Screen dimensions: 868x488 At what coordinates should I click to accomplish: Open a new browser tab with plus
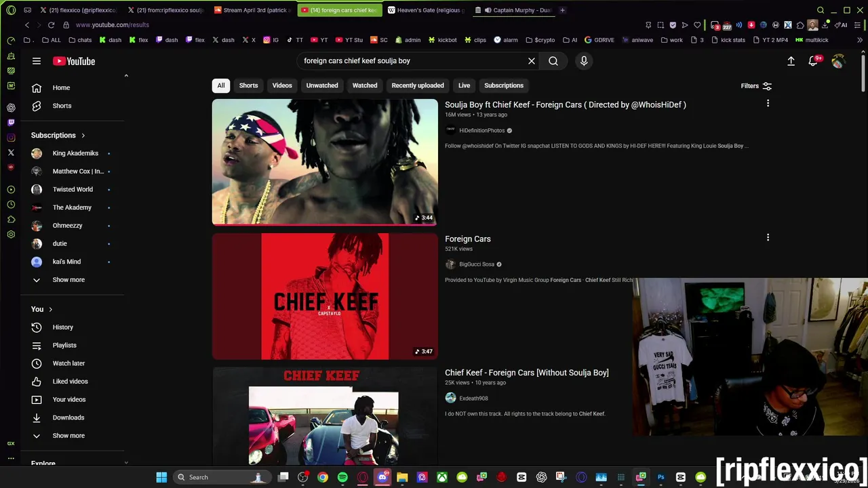pyautogui.click(x=562, y=10)
